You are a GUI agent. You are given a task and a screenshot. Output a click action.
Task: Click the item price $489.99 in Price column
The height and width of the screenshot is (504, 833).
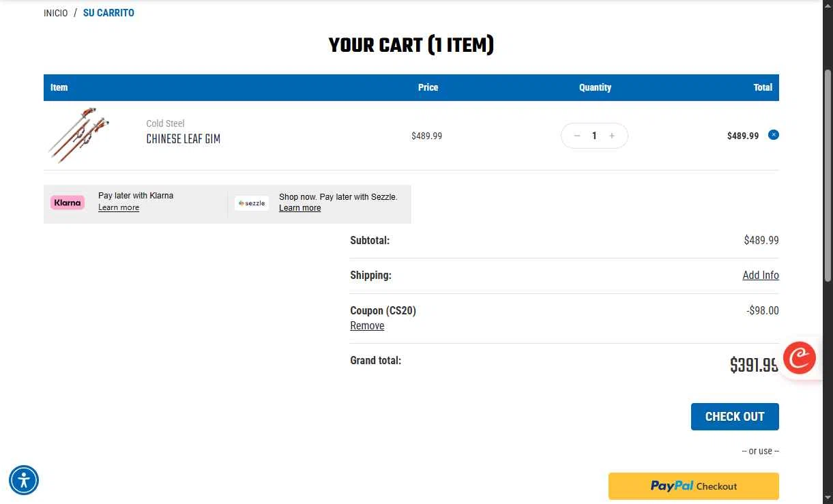point(426,136)
